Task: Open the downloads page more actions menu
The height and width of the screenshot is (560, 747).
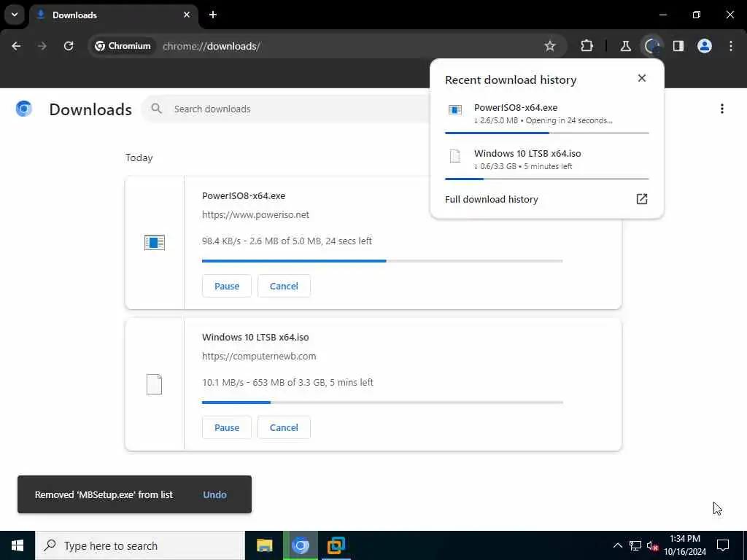Action: point(721,109)
